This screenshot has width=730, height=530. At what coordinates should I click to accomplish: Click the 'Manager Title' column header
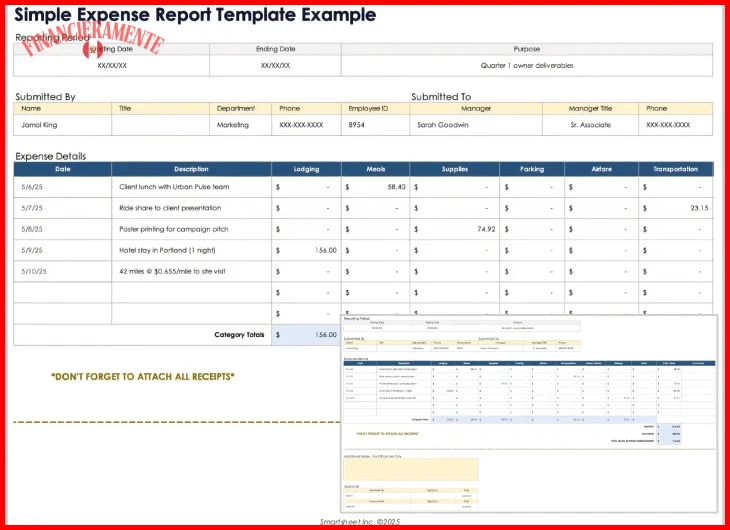pos(590,109)
